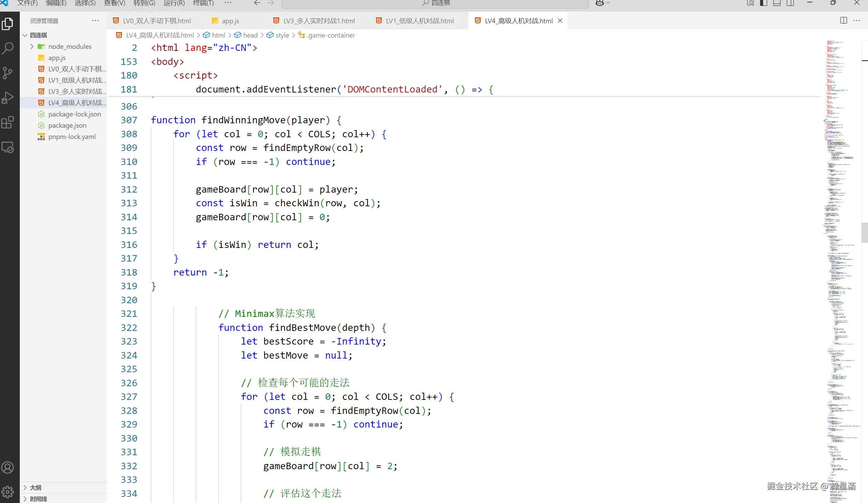Select the Run and Debug icon
This screenshot has height=503, width=868.
(x=8, y=98)
